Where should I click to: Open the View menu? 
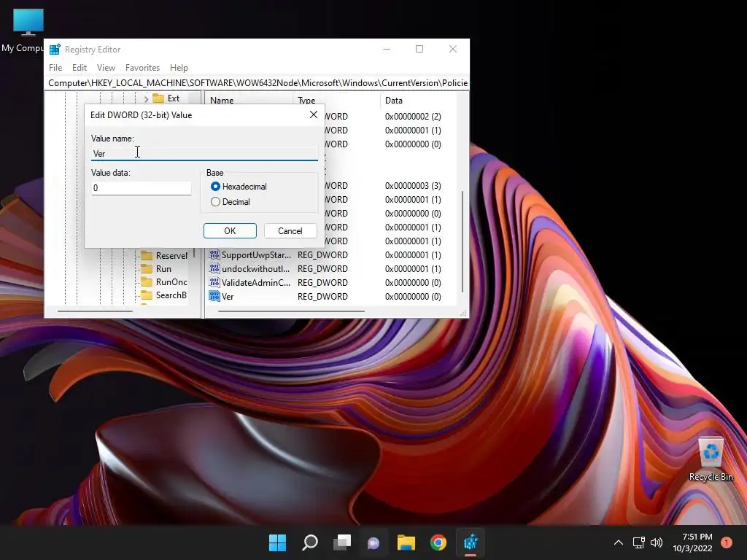106,68
